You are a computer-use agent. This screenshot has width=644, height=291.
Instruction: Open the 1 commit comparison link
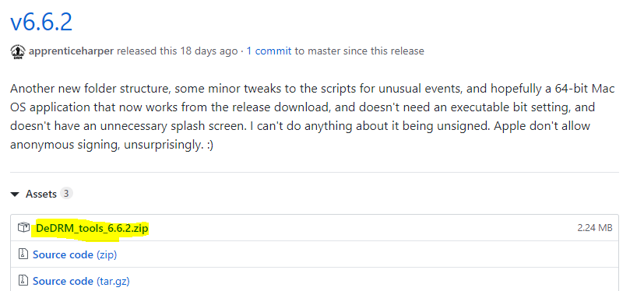pos(269,51)
